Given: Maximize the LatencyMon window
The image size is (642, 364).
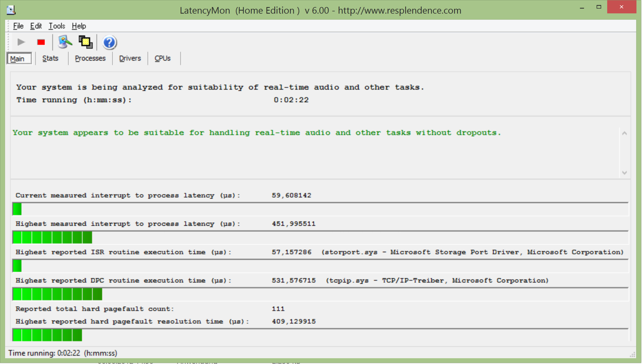Looking at the screenshot, I should 599,7.
